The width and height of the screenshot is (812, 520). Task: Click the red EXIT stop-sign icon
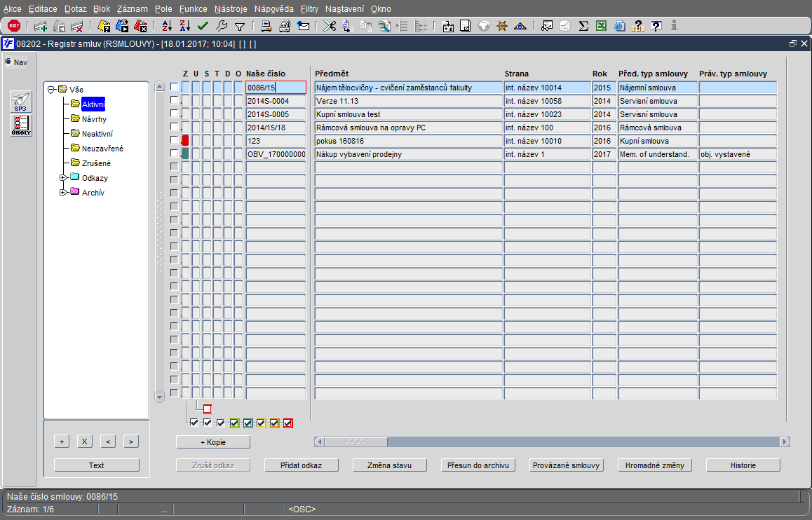pyautogui.click(x=14, y=25)
